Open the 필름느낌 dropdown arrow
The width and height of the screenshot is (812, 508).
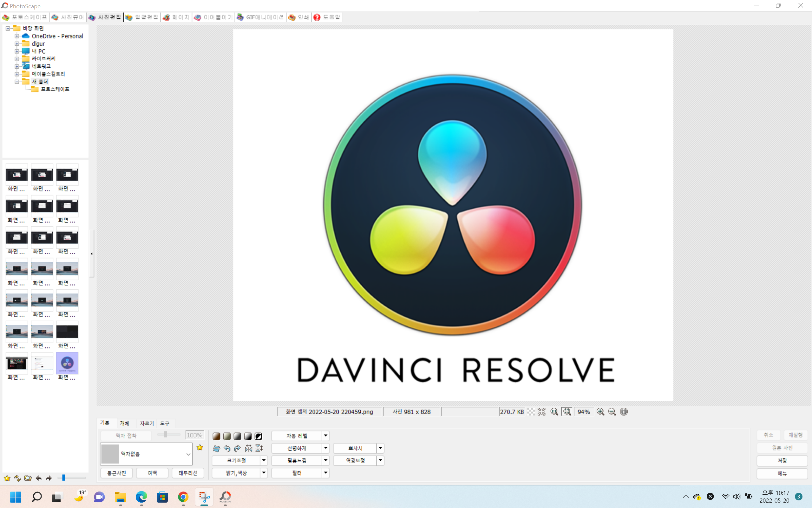pyautogui.click(x=325, y=461)
